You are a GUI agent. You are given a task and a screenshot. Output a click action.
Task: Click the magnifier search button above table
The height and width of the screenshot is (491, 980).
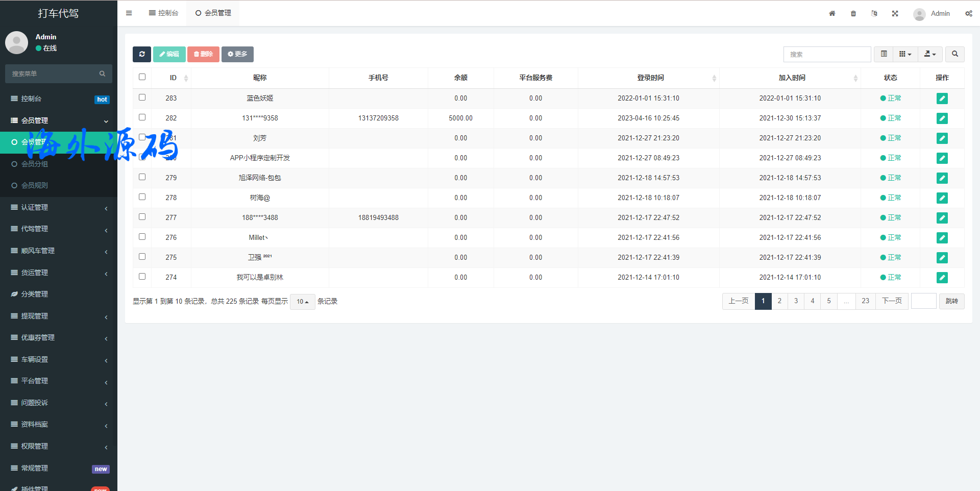(954, 54)
